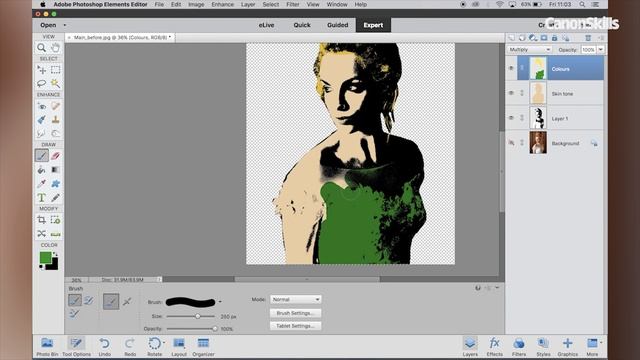Select the Zoom tool
The width and height of the screenshot is (640, 360).
(41, 47)
